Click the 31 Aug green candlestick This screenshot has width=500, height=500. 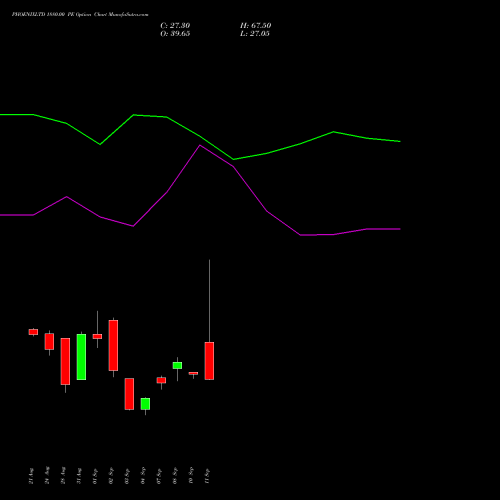tap(81, 357)
